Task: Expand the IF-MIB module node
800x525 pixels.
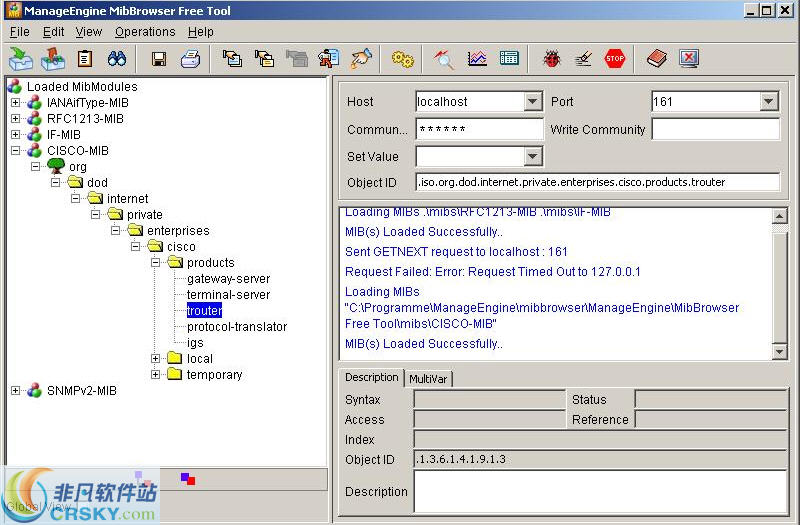Action: point(16,135)
